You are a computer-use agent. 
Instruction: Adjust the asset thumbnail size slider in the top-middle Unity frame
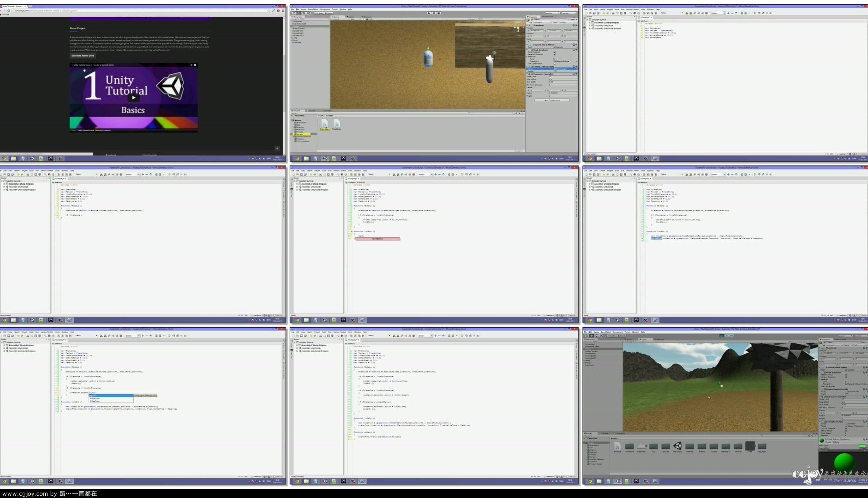[519, 151]
